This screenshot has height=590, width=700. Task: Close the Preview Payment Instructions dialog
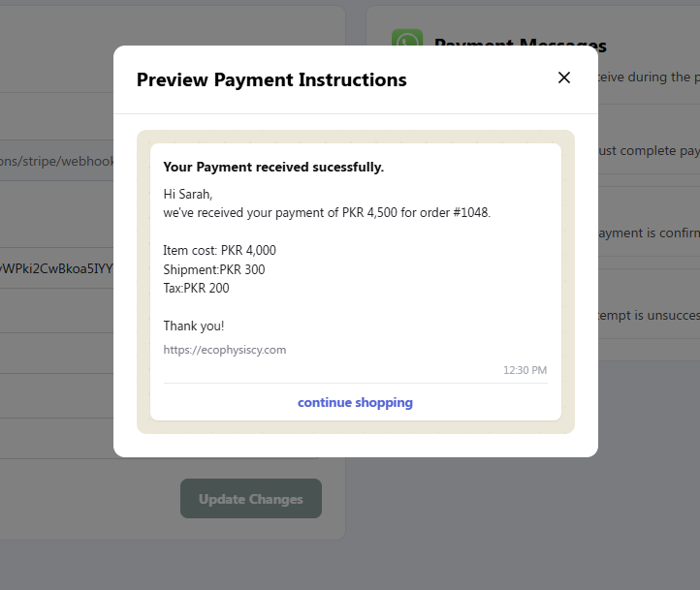(x=564, y=78)
